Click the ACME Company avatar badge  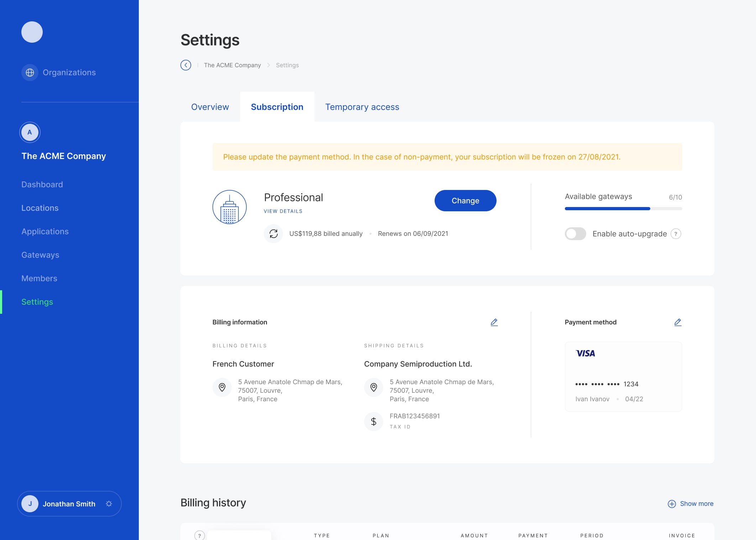[x=30, y=132]
